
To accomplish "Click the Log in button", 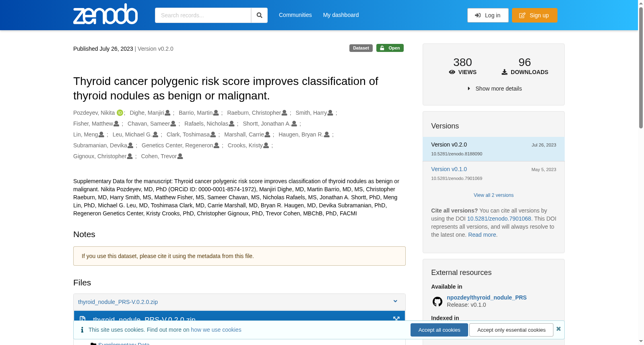I will (488, 15).
